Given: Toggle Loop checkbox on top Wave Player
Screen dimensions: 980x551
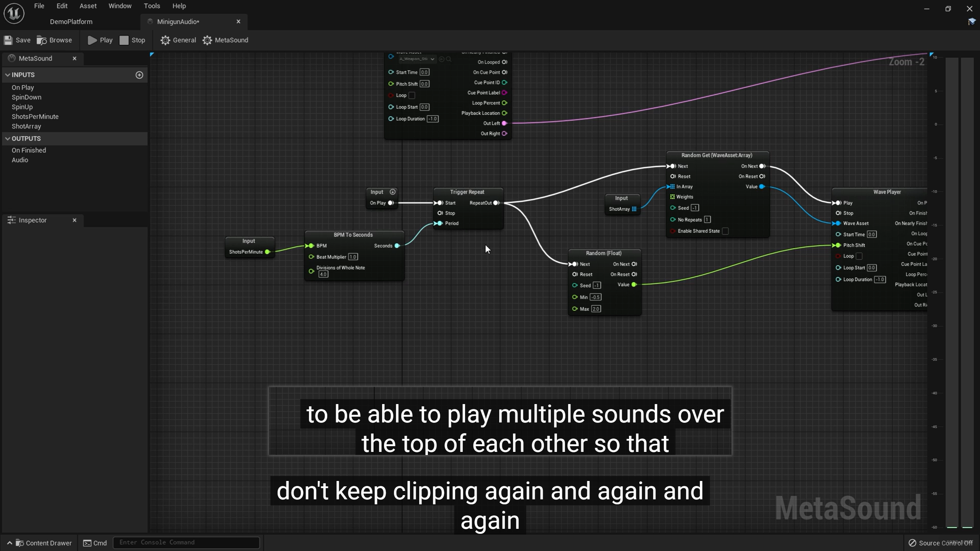Looking at the screenshot, I should click(x=412, y=95).
